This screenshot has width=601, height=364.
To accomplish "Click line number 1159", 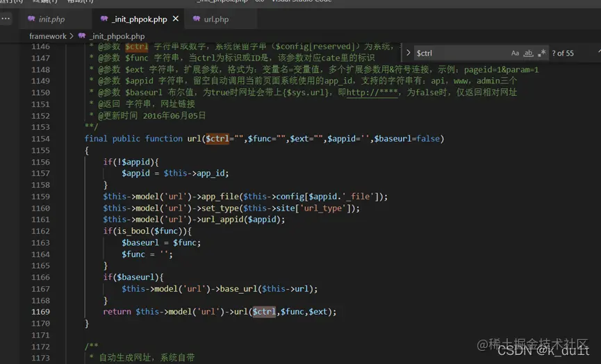I will pyautogui.click(x=40, y=197).
